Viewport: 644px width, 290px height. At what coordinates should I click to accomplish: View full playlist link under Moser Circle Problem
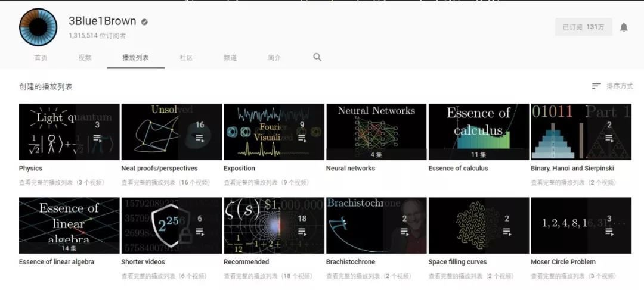(x=574, y=276)
